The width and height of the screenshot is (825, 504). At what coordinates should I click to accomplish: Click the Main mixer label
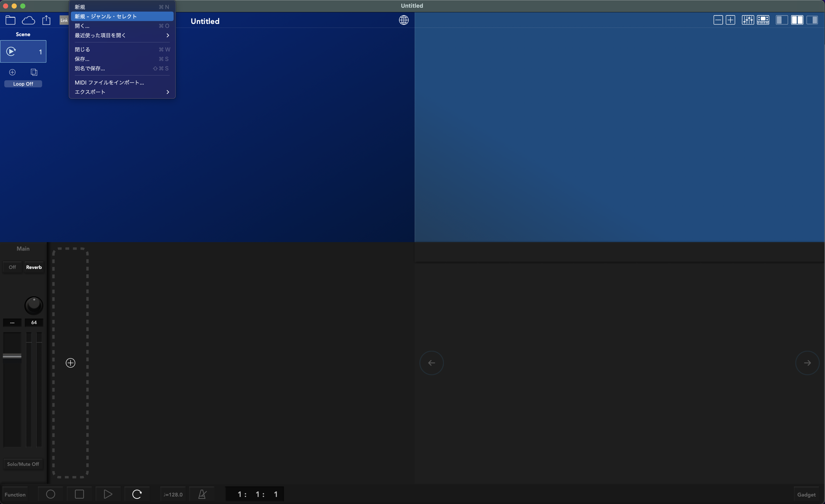[x=23, y=249]
